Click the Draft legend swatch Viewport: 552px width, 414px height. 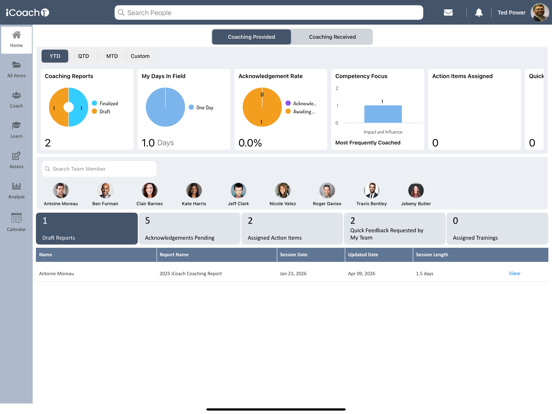pyautogui.click(x=94, y=111)
